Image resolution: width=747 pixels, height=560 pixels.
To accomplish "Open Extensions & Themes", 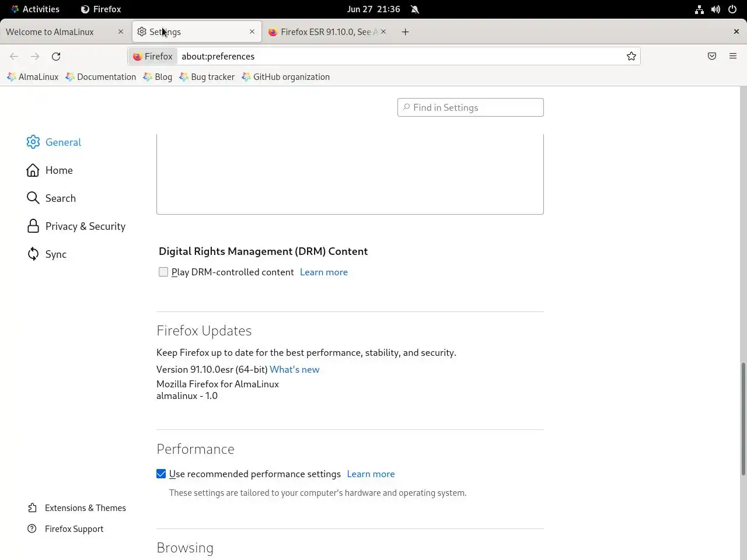I will 76,508.
